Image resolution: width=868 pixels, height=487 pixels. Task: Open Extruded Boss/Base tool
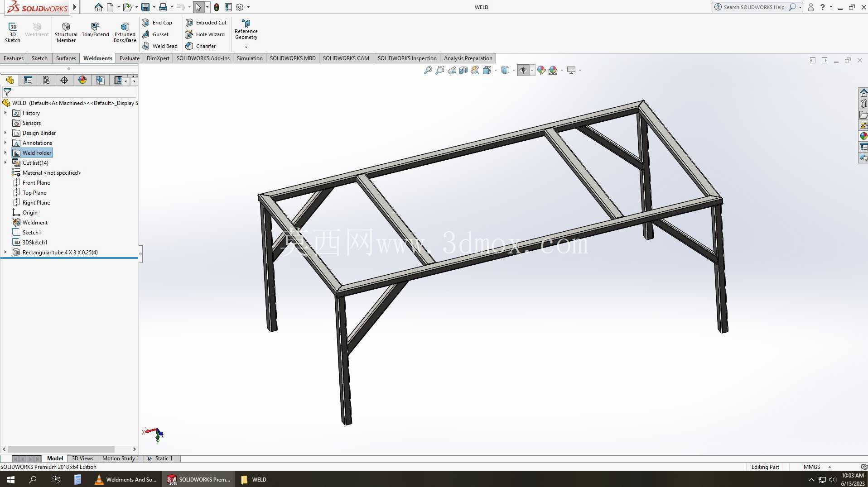pyautogui.click(x=125, y=33)
